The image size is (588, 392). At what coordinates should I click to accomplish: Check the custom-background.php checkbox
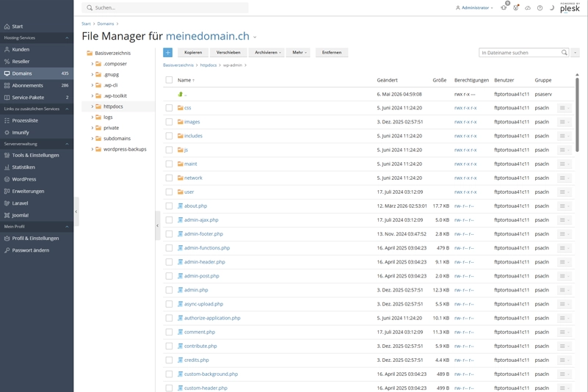coord(169,374)
